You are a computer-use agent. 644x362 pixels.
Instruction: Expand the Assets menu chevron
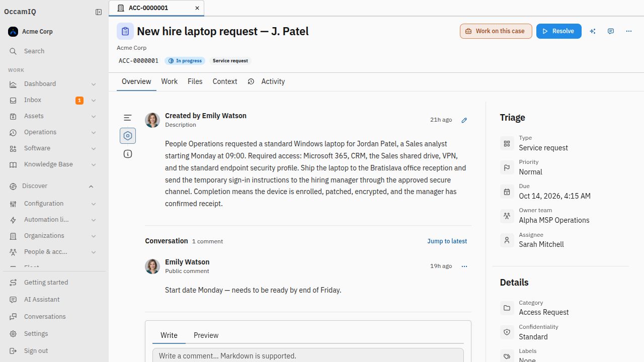[x=94, y=116]
